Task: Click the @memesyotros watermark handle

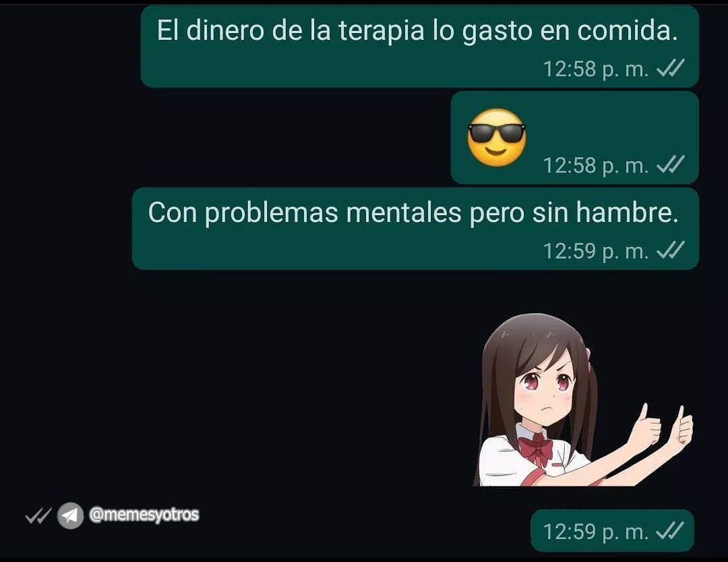Action: click(x=144, y=515)
